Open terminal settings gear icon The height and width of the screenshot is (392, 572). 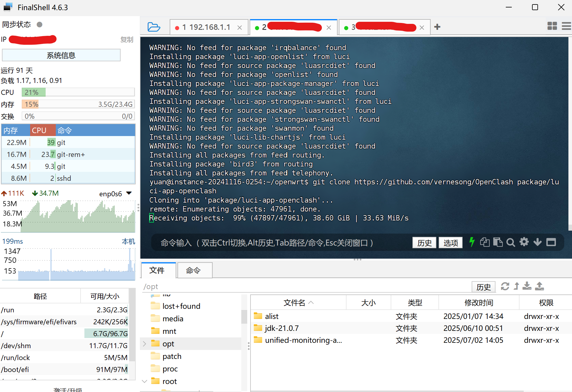click(524, 242)
